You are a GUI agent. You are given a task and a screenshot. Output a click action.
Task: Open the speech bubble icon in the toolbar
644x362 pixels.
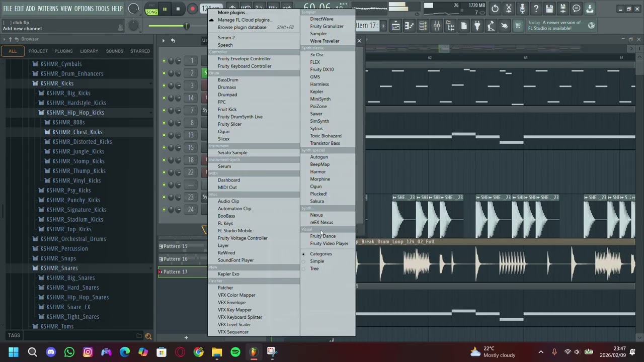[577, 9]
